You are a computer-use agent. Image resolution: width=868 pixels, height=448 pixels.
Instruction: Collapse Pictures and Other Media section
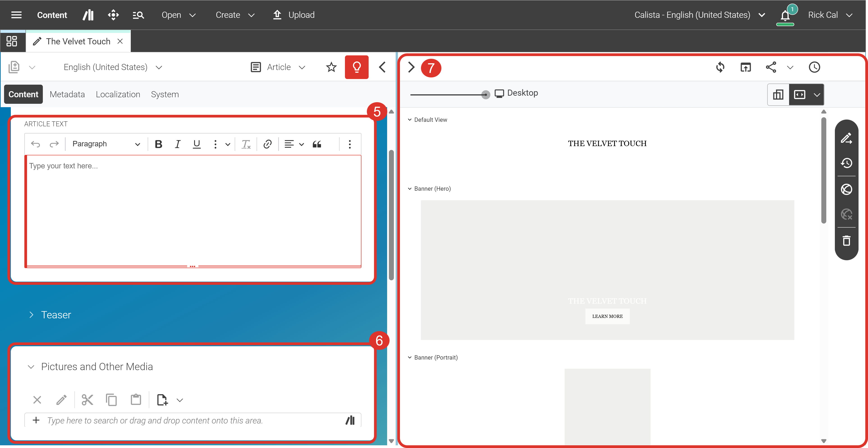[x=31, y=367]
